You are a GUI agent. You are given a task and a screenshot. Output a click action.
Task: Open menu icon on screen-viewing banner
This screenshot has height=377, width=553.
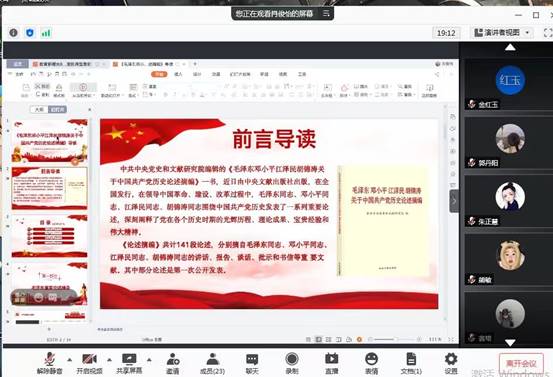pos(326,13)
